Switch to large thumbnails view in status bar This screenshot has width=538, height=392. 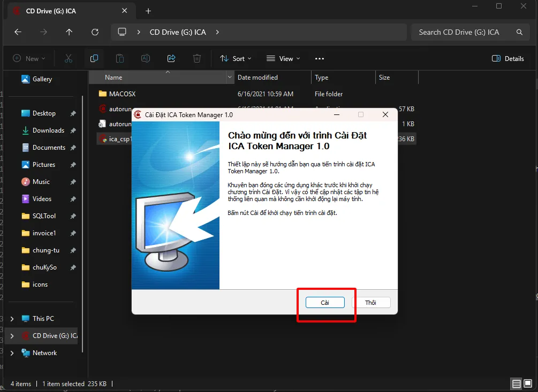[x=528, y=384]
